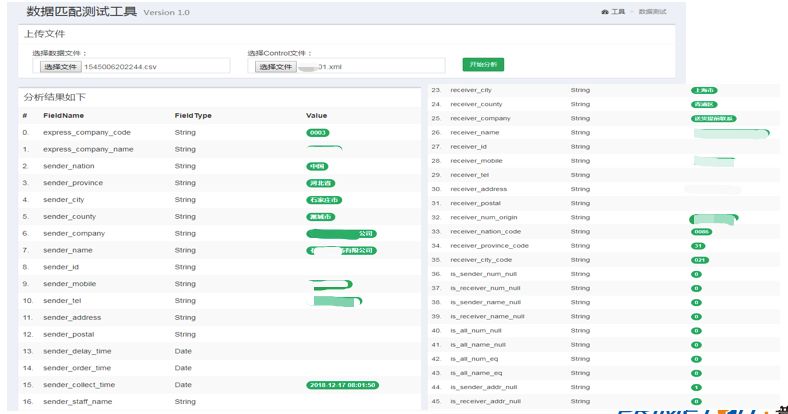
Task: Click the 31 value badge
Action: coord(698,246)
